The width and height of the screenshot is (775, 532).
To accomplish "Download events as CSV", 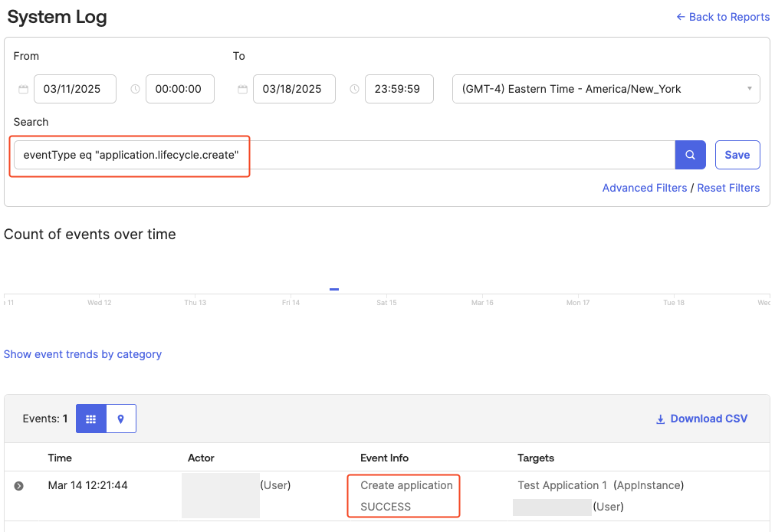I will 701,419.
